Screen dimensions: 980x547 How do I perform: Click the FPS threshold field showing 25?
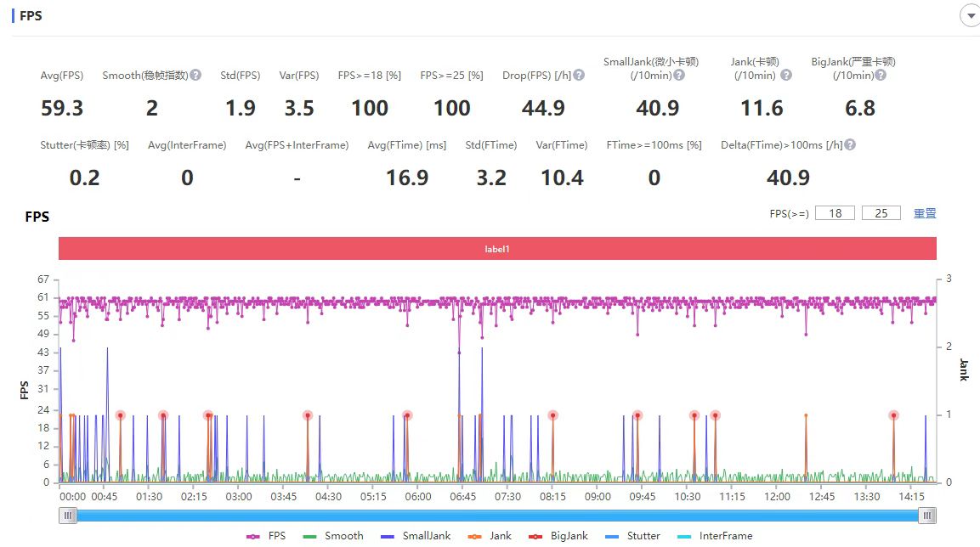point(881,213)
